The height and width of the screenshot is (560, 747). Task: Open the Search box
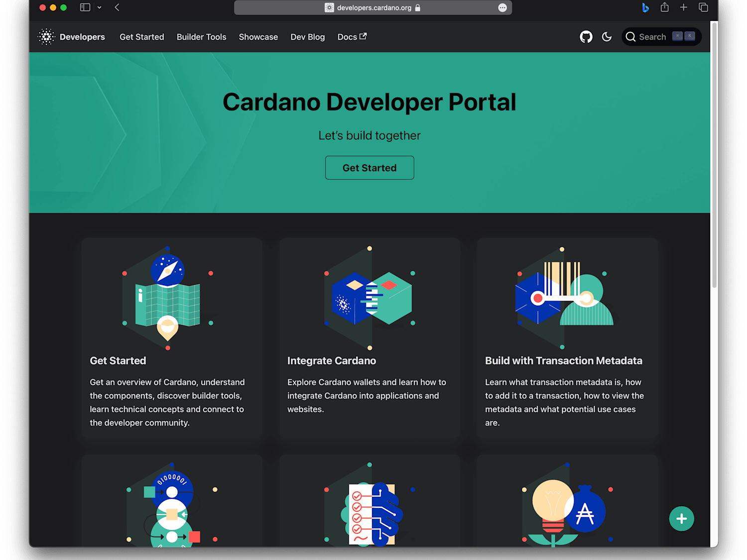pyautogui.click(x=661, y=37)
